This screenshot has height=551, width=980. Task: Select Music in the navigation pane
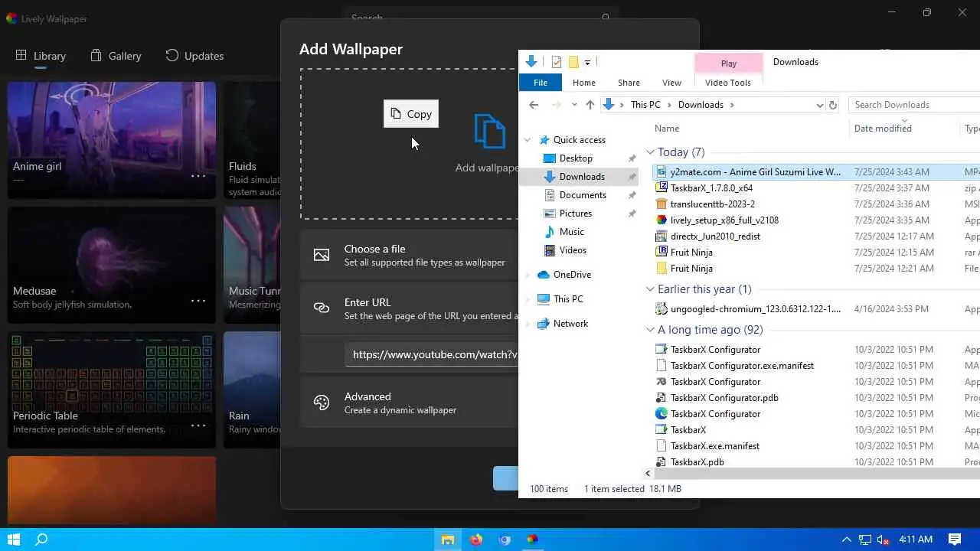pos(571,232)
